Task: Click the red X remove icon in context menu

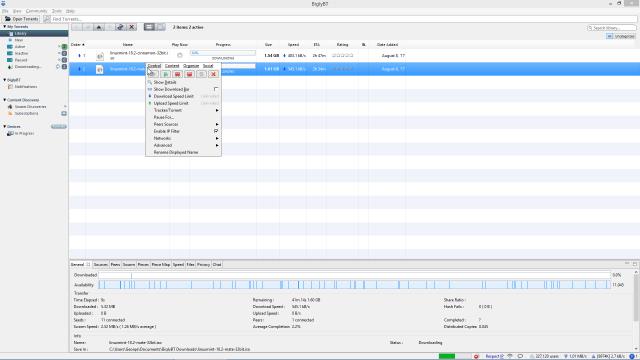Action: tap(213, 74)
